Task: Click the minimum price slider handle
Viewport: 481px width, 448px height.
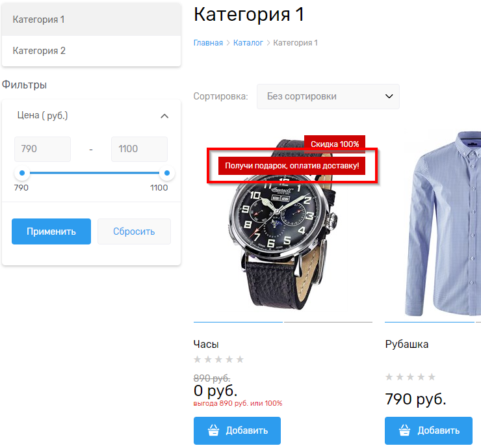Action: pyautogui.click(x=22, y=173)
